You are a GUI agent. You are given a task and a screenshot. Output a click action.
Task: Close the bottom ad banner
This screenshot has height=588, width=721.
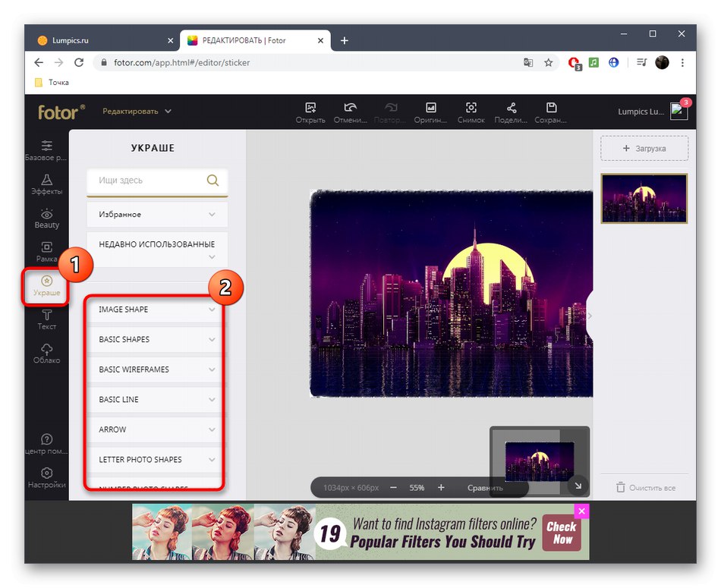(x=581, y=511)
